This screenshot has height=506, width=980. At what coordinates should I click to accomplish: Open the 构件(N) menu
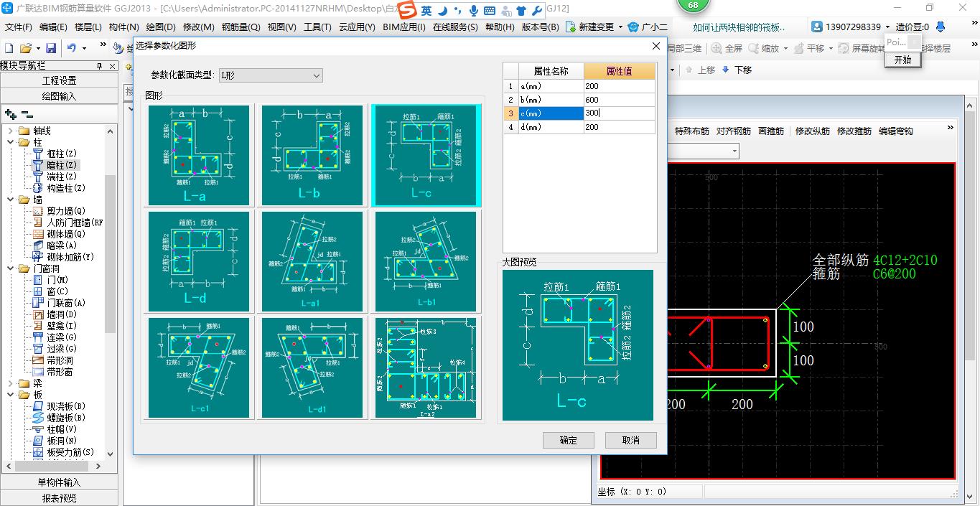tap(123, 27)
